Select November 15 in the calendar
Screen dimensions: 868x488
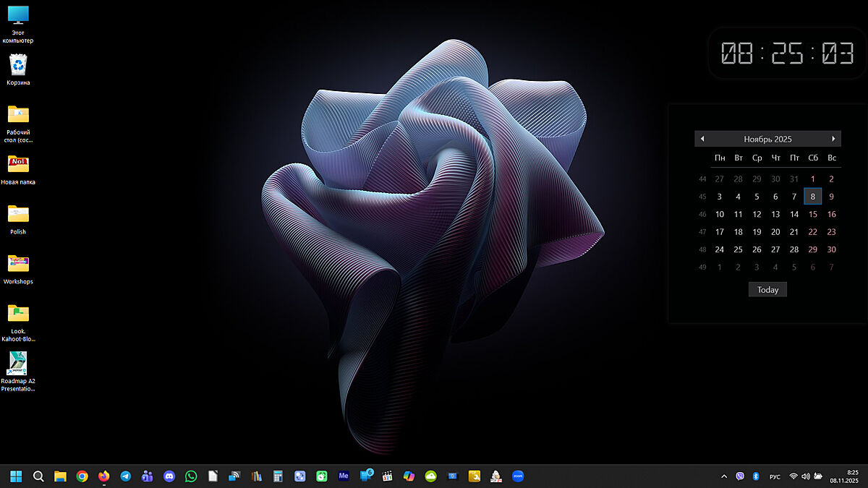tap(813, 214)
